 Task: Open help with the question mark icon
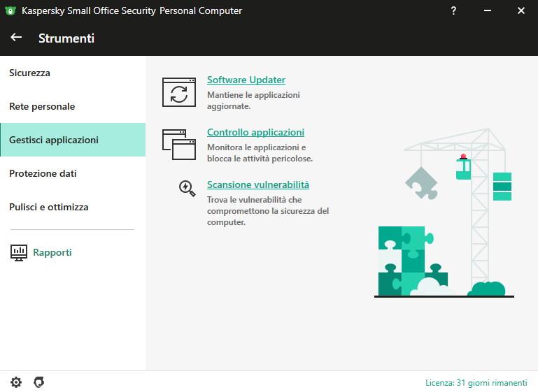tap(453, 10)
